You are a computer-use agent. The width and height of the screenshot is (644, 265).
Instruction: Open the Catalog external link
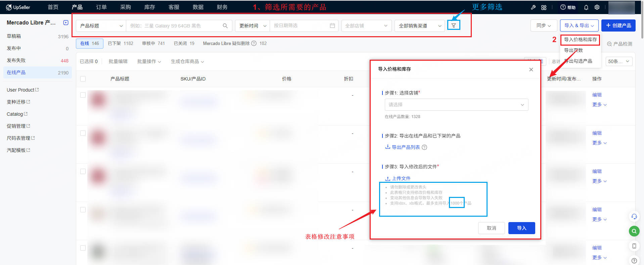pos(17,114)
